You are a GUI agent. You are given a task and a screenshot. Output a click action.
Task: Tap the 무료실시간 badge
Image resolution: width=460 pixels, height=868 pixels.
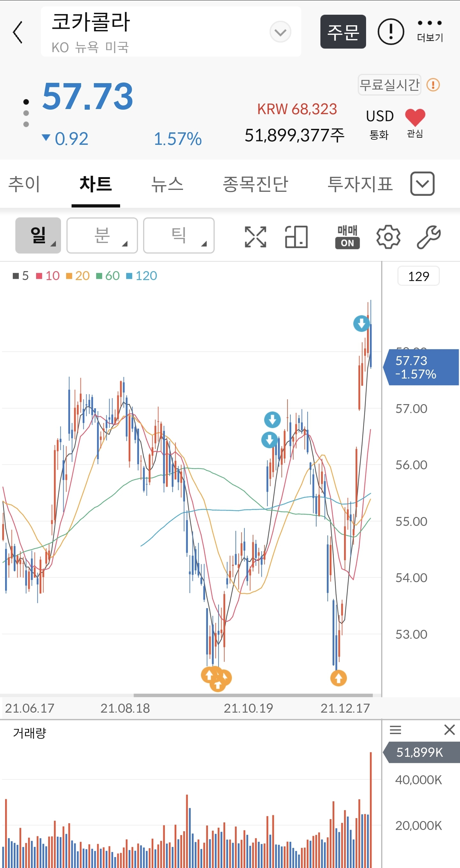(389, 85)
